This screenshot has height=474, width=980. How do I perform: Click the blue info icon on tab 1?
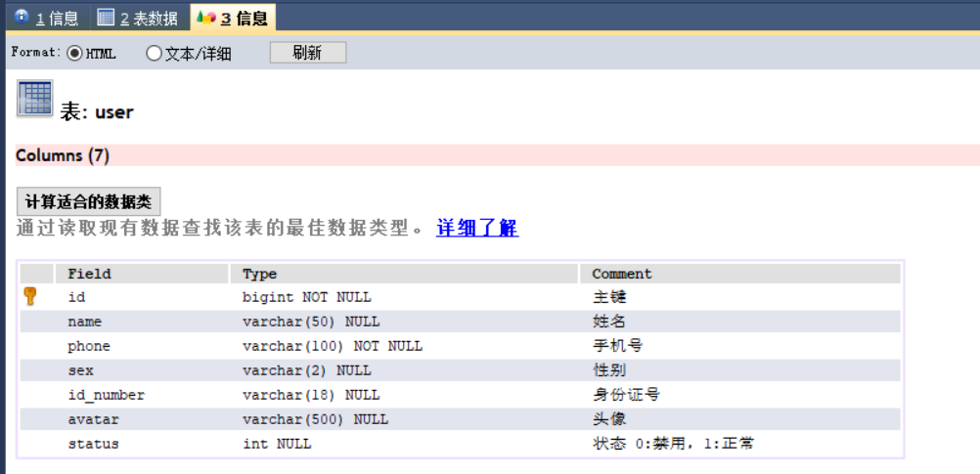pos(22,17)
